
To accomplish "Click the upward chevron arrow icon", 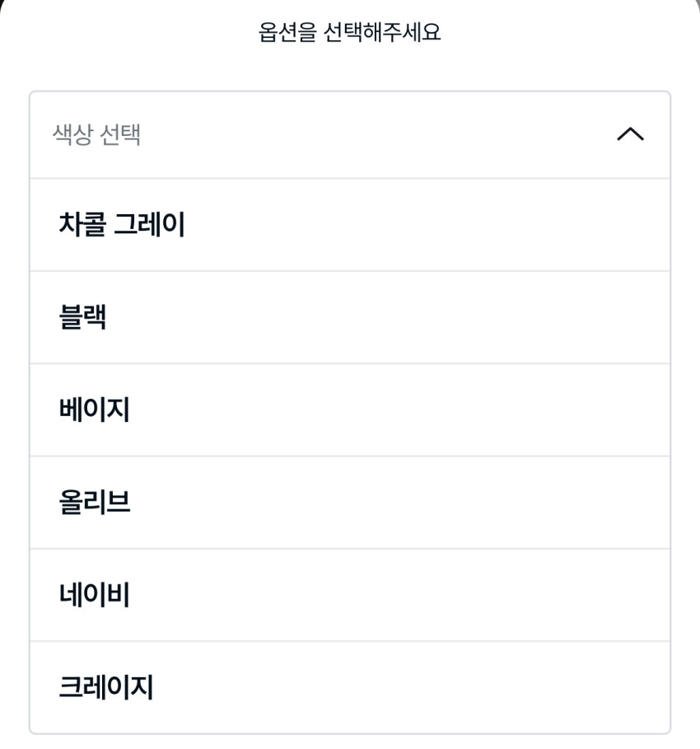I will pyautogui.click(x=630, y=134).
